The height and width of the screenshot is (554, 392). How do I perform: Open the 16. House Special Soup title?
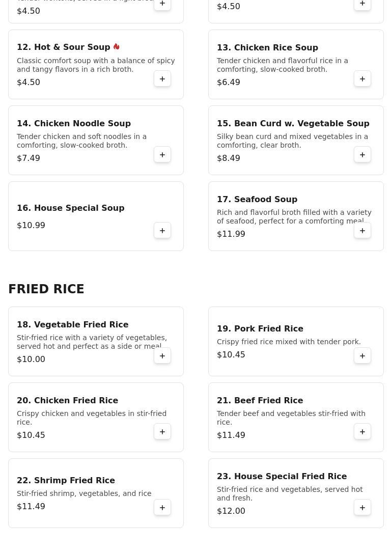point(71,208)
